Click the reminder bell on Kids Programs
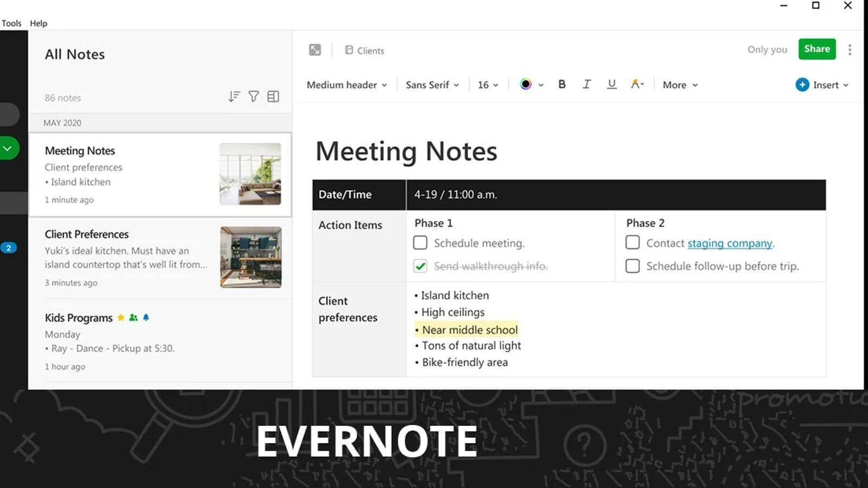 [x=146, y=318]
